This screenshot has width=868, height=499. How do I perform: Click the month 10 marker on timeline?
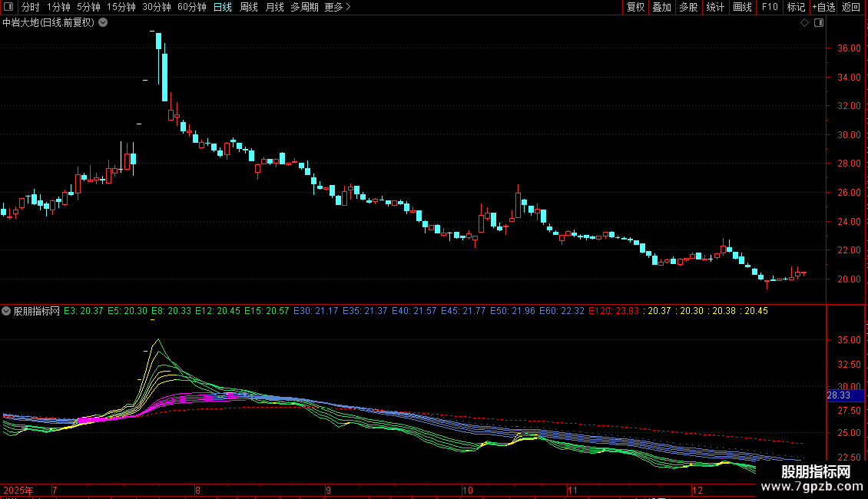468,490
